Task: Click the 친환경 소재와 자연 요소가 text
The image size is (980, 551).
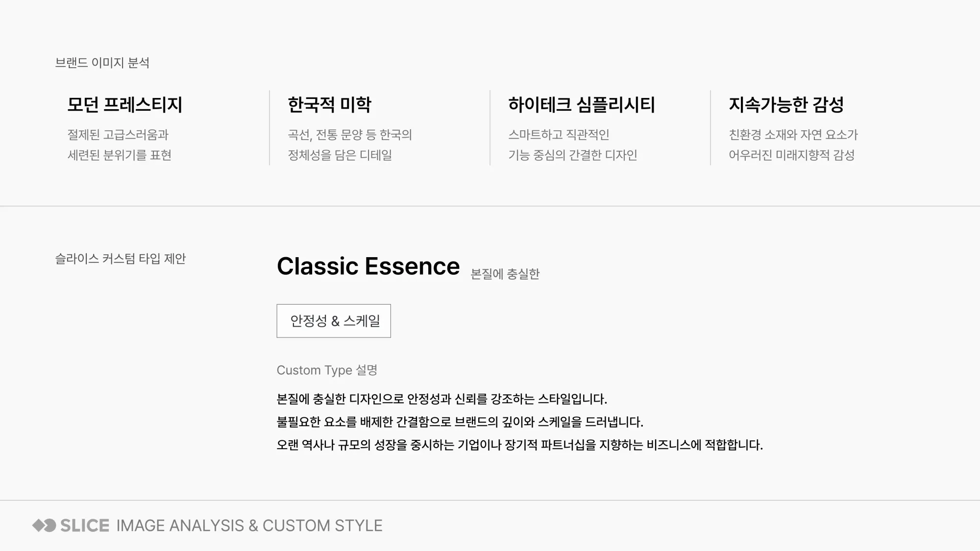Action: pyautogui.click(x=793, y=135)
